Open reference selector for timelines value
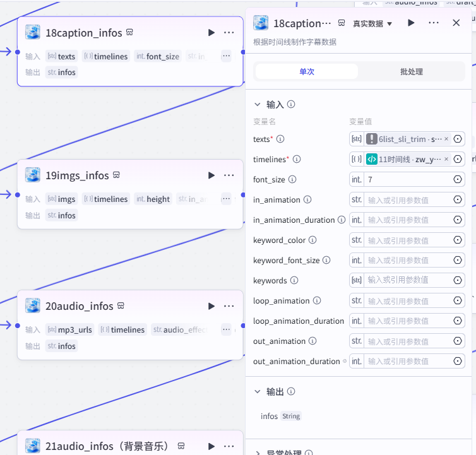Screen dimensions: 476x455 click(x=458, y=159)
